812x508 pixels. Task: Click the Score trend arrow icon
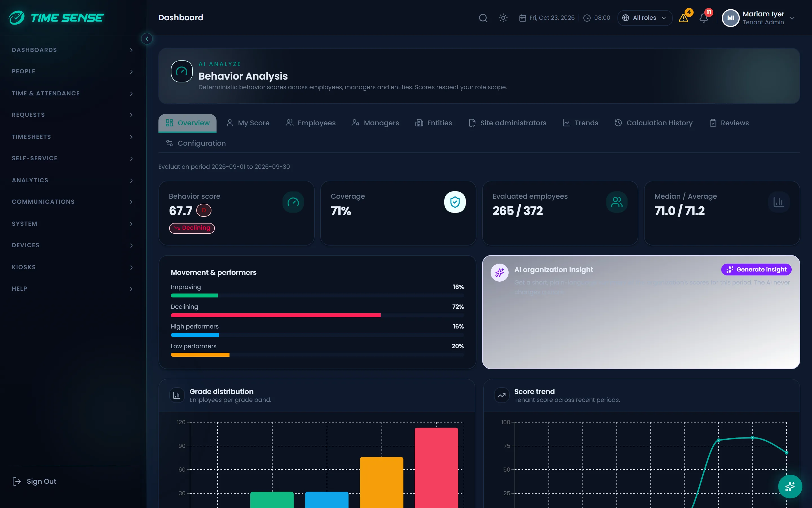[502, 395]
